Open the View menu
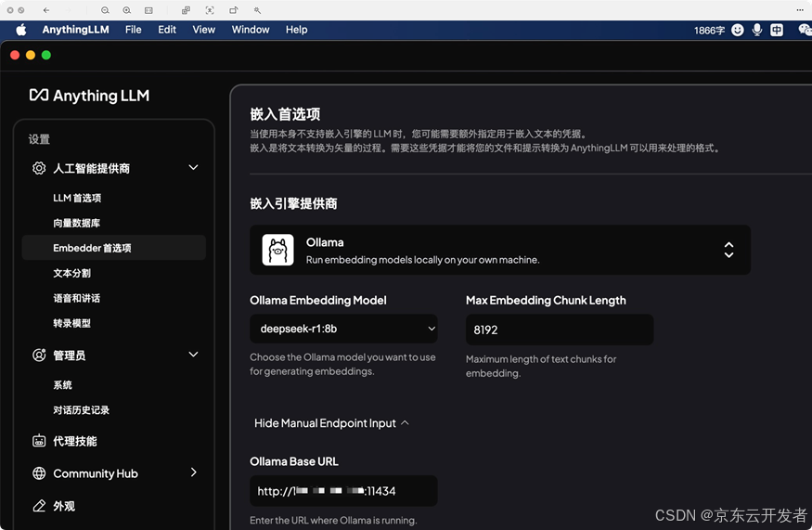The height and width of the screenshot is (530, 812). tap(203, 30)
